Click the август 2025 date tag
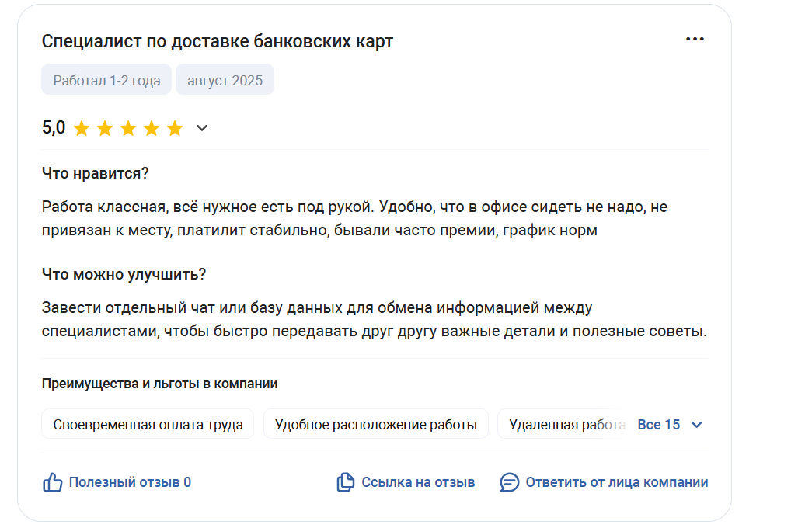Image resolution: width=812 pixels, height=528 pixels. tap(225, 80)
